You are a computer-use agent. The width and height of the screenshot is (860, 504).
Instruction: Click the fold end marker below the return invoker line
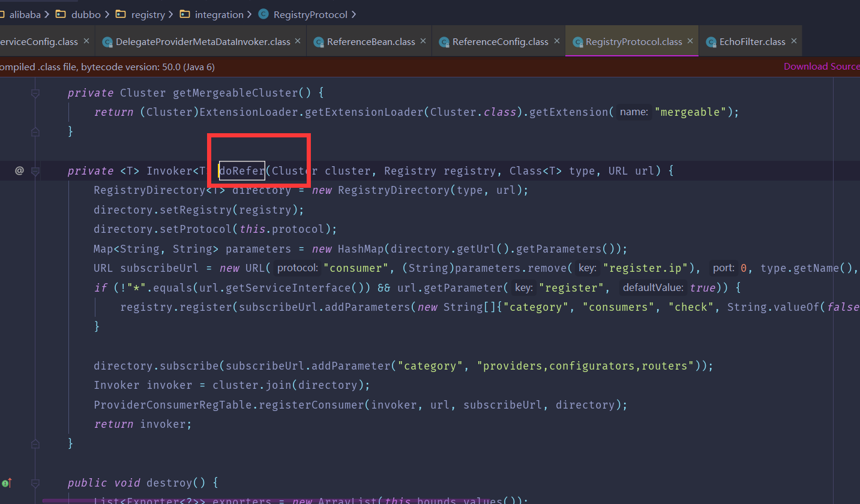point(35,443)
